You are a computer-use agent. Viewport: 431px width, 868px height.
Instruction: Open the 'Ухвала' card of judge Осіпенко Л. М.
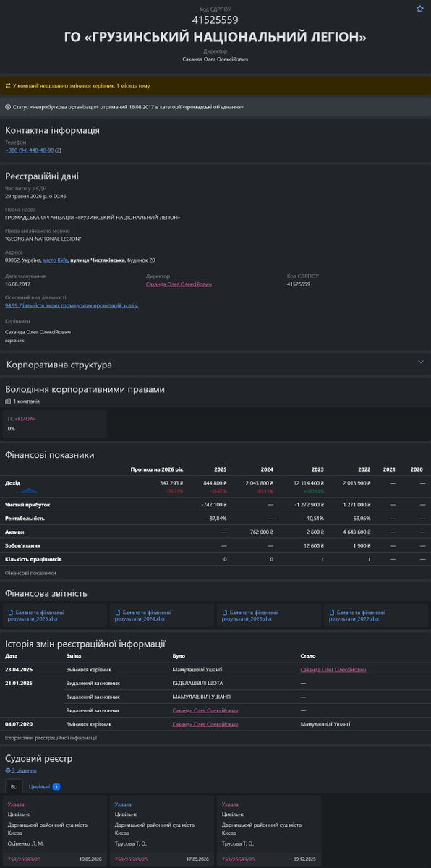[56, 831]
